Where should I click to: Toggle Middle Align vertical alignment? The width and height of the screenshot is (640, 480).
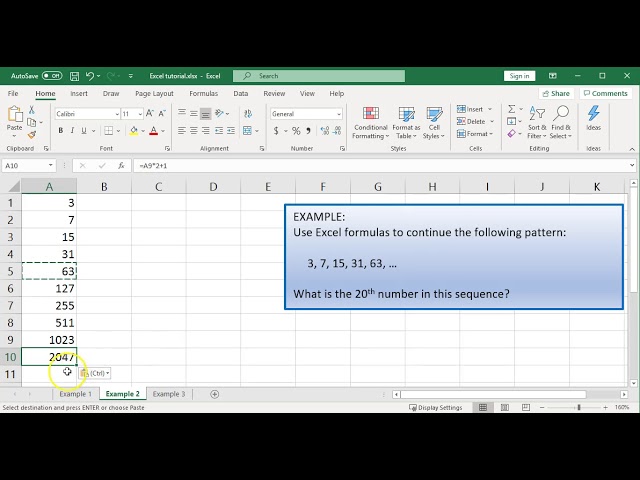(194, 113)
